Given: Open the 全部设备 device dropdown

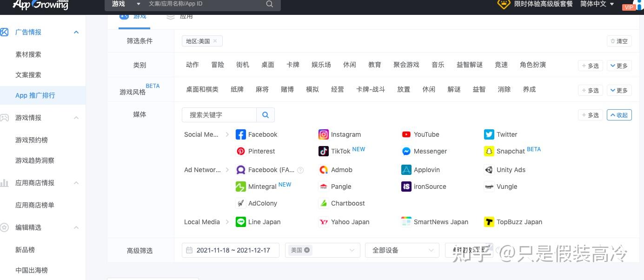Looking at the screenshot, I should (401, 250).
